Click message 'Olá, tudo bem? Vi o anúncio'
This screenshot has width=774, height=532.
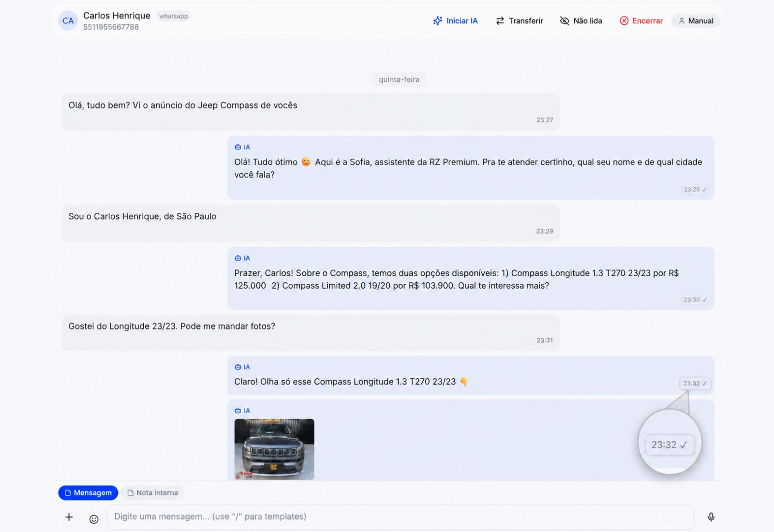pyautogui.click(x=311, y=112)
